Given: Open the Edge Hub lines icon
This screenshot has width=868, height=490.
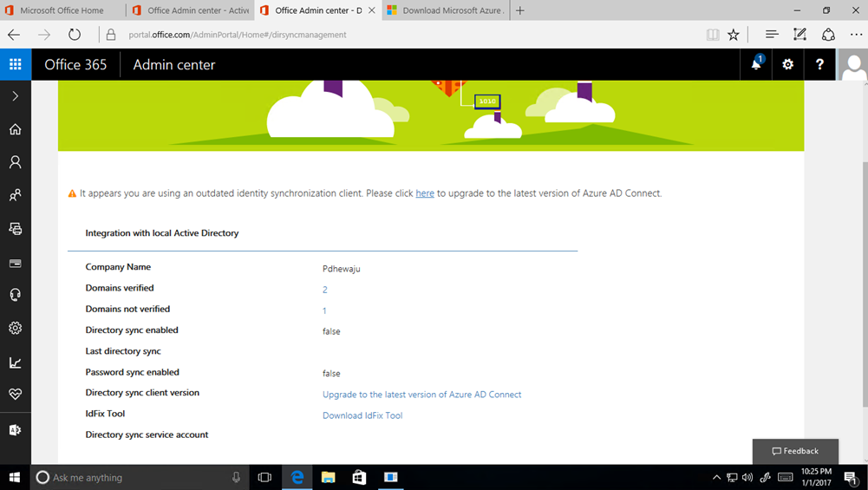Looking at the screenshot, I should point(772,35).
